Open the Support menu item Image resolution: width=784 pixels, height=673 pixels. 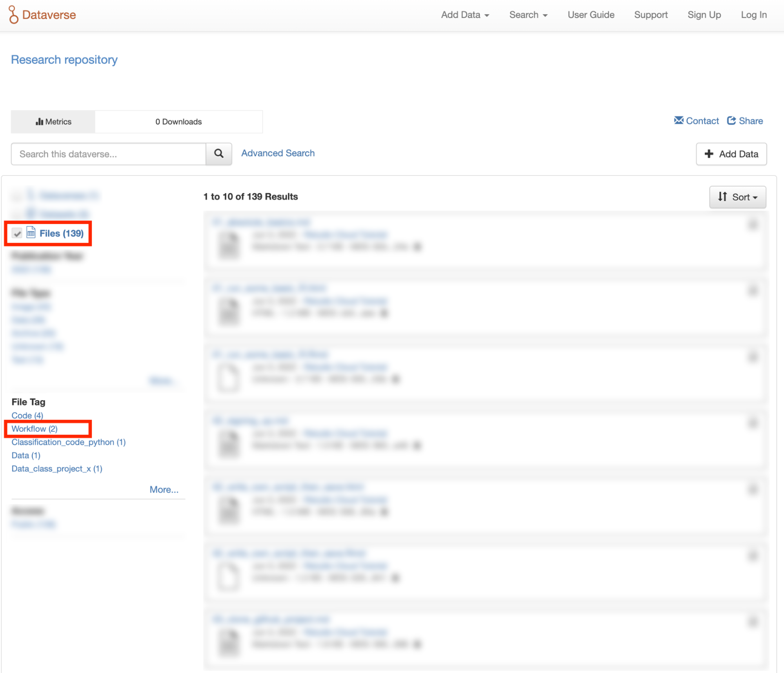coord(651,15)
